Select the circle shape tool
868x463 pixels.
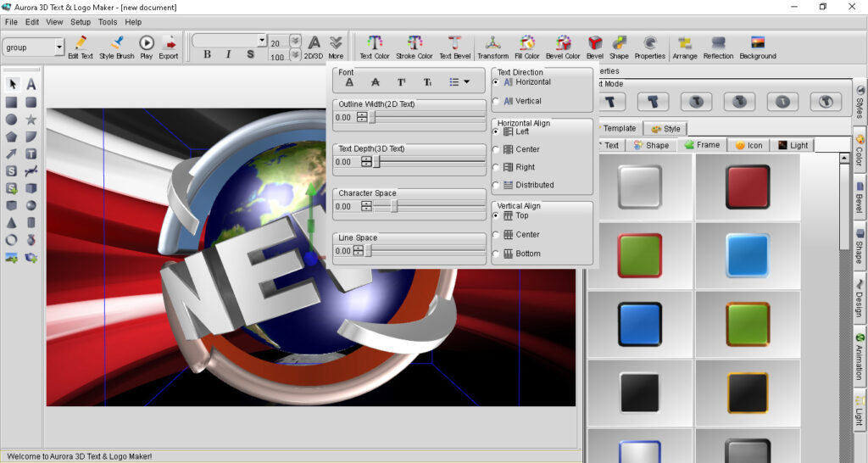pyautogui.click(x=12, y=119)
